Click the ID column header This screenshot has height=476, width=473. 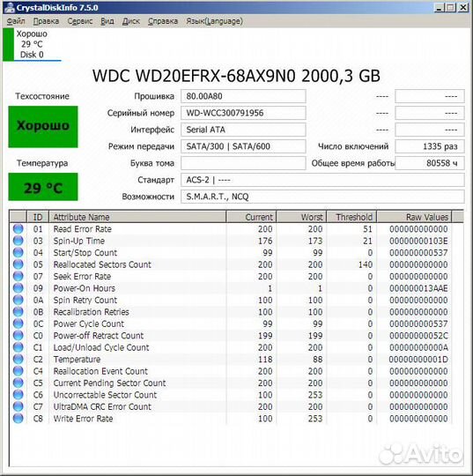click(38, 217)
